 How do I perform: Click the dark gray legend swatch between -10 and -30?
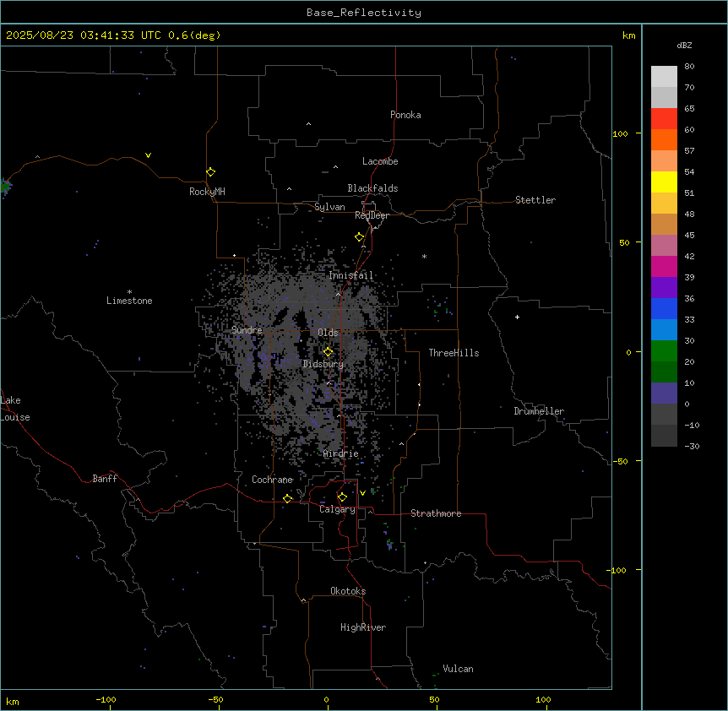point(664,436)
